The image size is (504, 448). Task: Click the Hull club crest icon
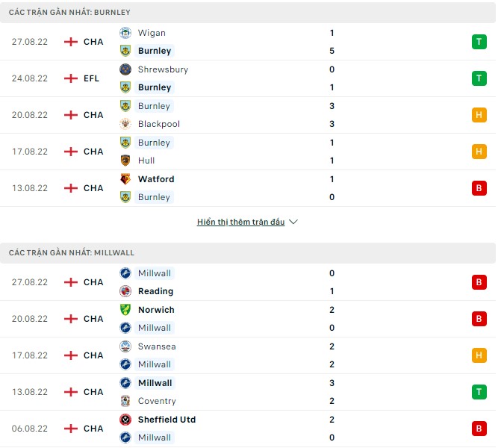click(x=125, y=161)
